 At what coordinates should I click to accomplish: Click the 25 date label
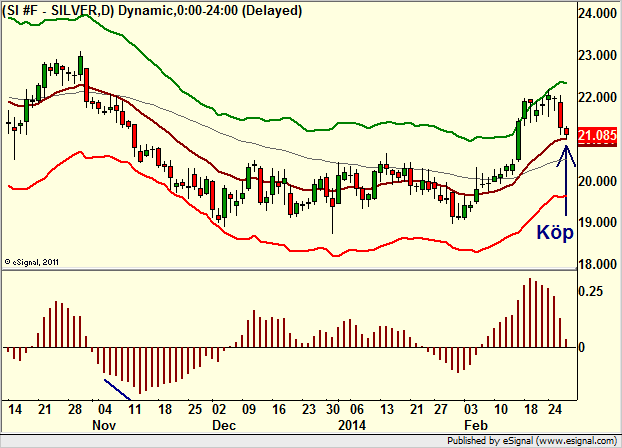point(195,409)
